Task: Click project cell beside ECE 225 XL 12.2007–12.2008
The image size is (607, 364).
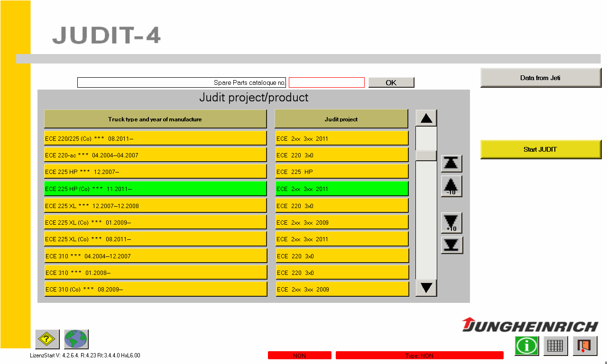Action: tap(342, 206)
